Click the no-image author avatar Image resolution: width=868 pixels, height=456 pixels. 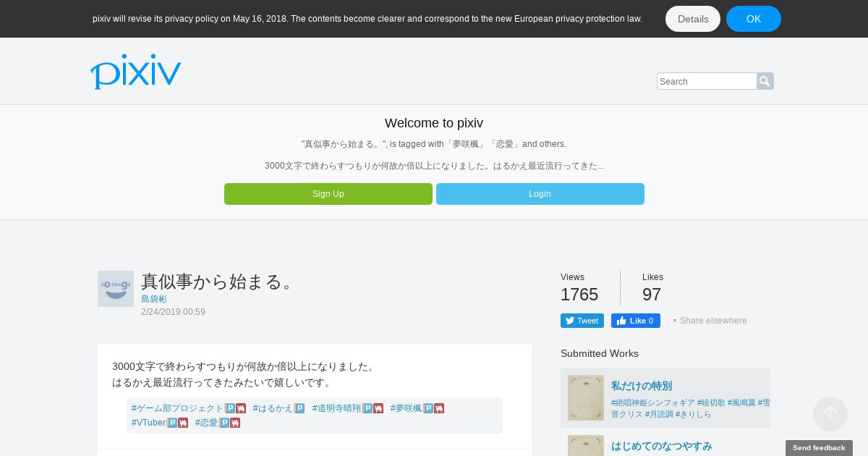116,289
